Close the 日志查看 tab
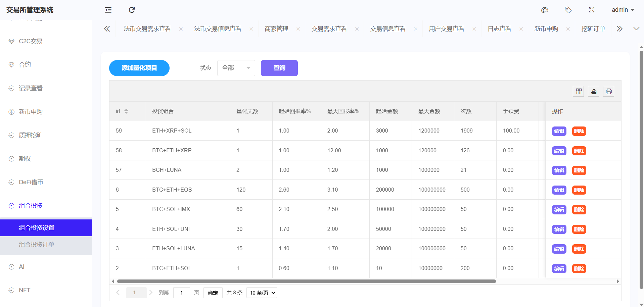The width and height of the screenshot is (644, 307). click(x=521, y=29)
